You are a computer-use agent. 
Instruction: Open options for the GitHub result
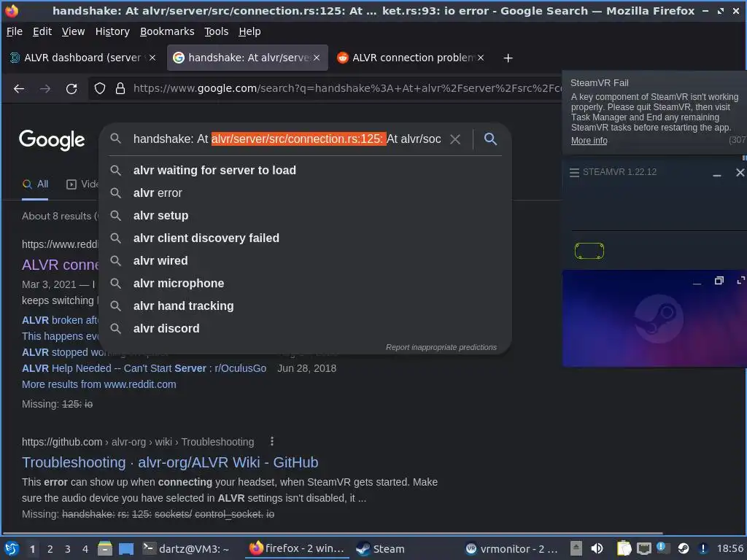click(x=271, y=441)
